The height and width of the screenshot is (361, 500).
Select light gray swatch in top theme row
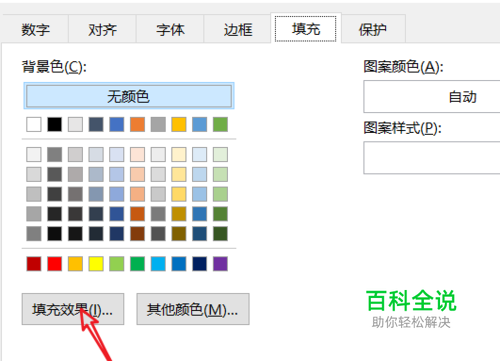pos(75,124)
